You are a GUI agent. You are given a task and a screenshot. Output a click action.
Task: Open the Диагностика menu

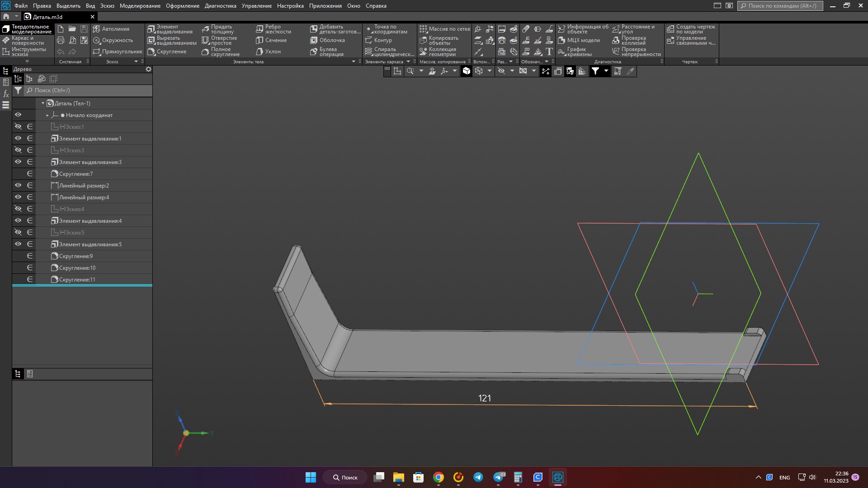click(x=220, y=6)
